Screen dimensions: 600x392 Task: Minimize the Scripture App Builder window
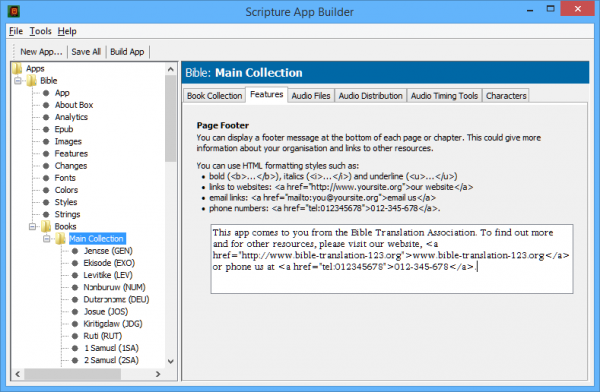530,10
